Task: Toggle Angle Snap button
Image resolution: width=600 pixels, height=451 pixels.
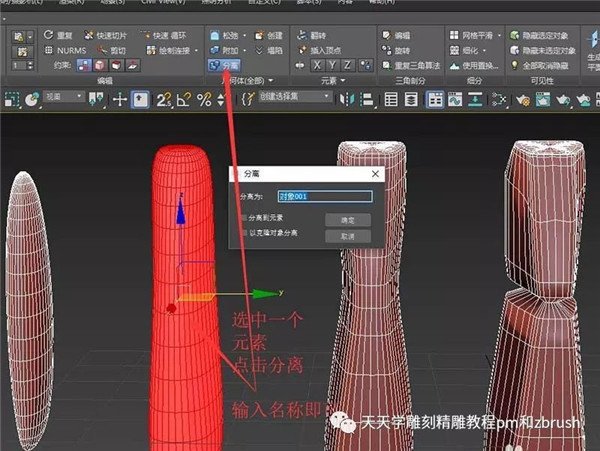Action: click(x=184, y=99)
